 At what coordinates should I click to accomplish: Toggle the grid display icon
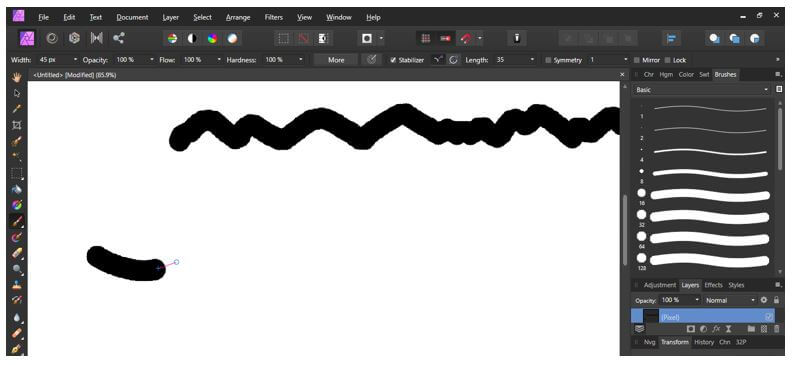coord(426,38)
